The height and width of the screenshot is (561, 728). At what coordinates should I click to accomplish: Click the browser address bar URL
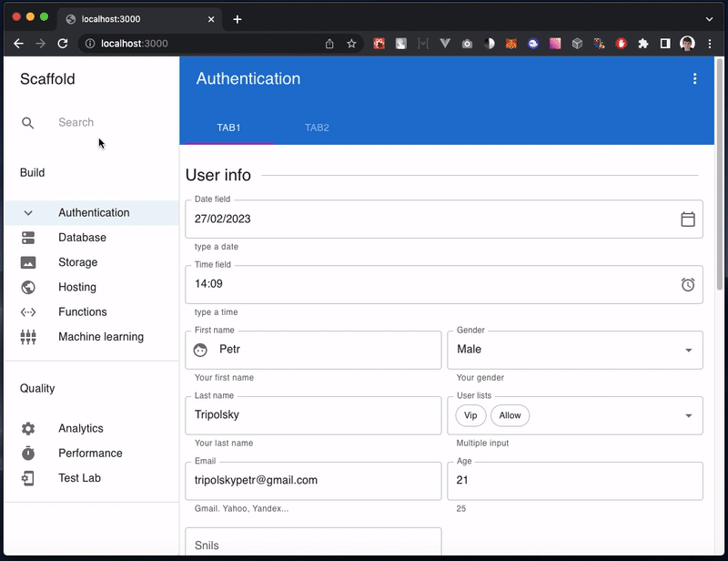134,44
